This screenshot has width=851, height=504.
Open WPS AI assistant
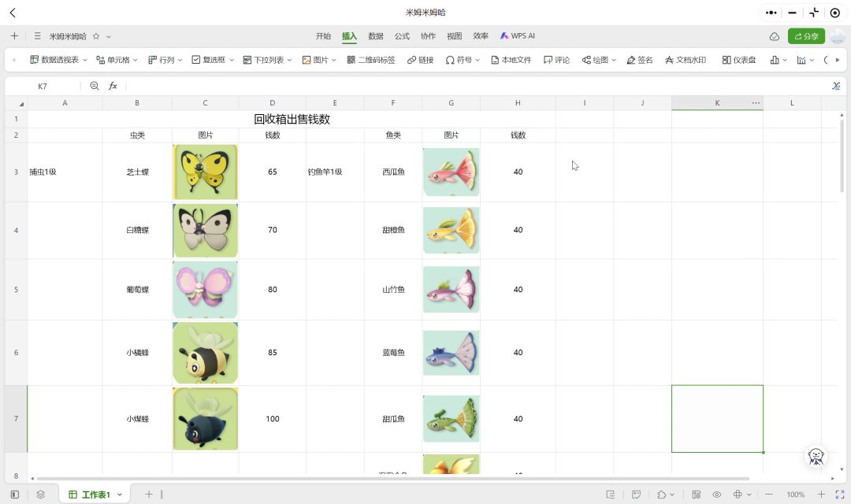[x=517, y=36]
